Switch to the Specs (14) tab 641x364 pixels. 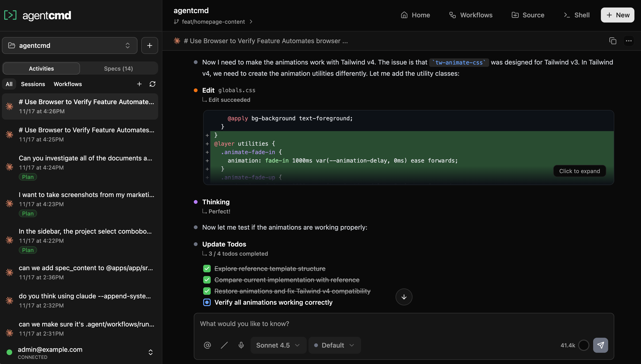[118, 68]
